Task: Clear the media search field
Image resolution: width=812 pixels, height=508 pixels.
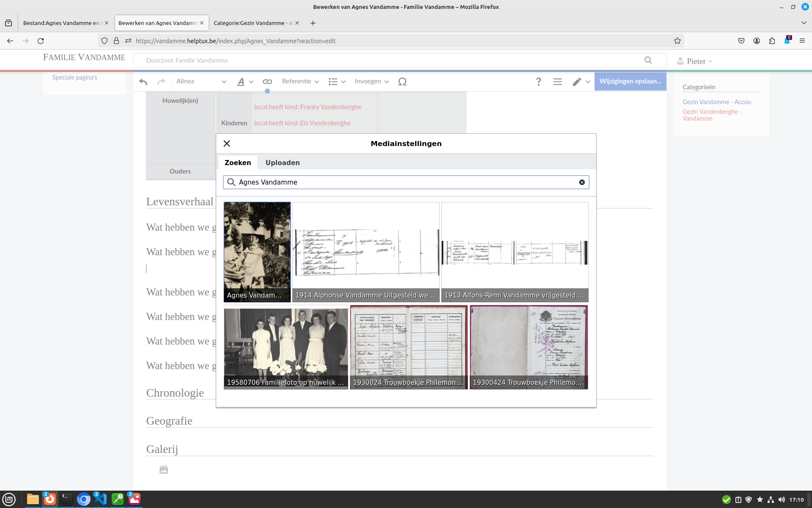Action: 582,182
